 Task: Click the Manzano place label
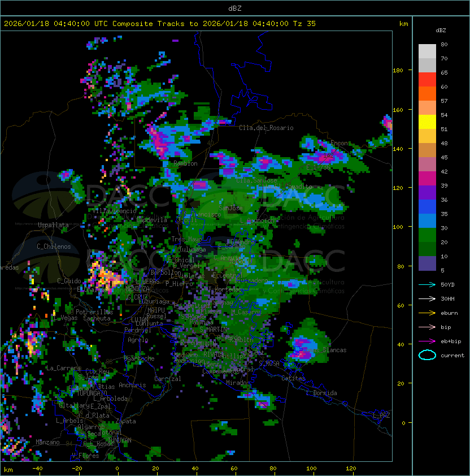pyautogui.click(x=47, y=442)
